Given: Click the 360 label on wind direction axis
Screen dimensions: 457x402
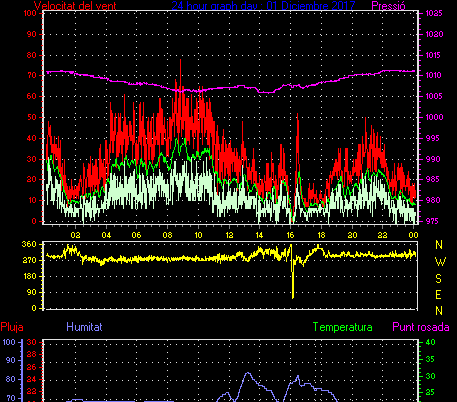Looking at the screenshot, I should click(x=29, y=244).
